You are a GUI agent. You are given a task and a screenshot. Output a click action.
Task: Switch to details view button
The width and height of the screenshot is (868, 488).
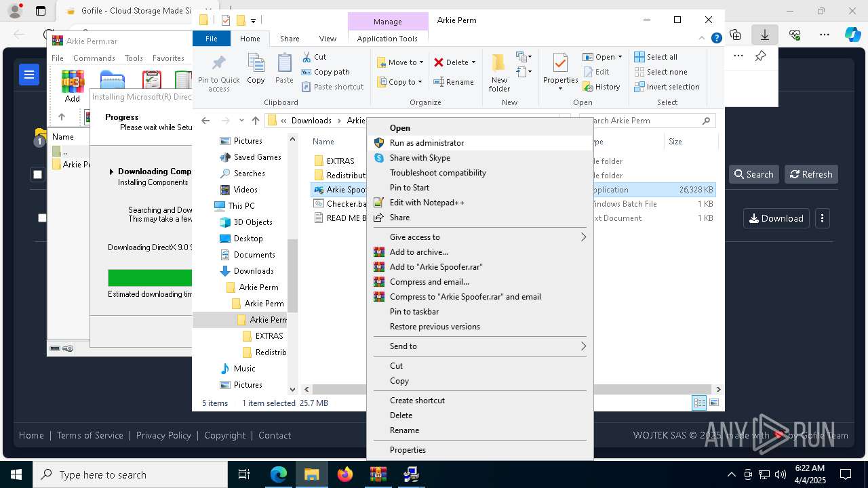(x=699, y=403)
